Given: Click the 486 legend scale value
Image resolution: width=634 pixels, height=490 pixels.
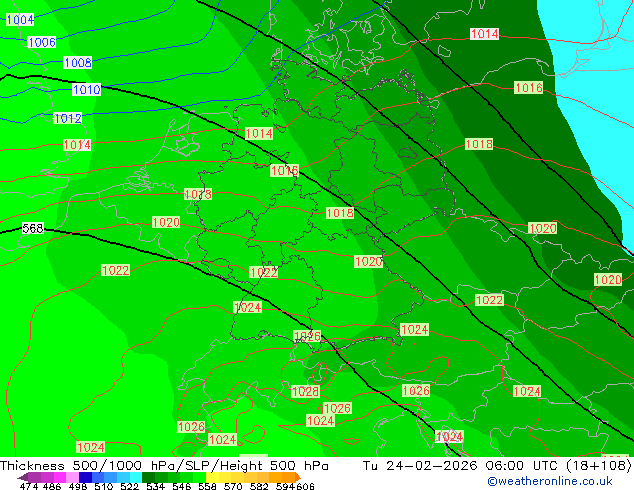Looking at the screenshot, I should 52,486.
